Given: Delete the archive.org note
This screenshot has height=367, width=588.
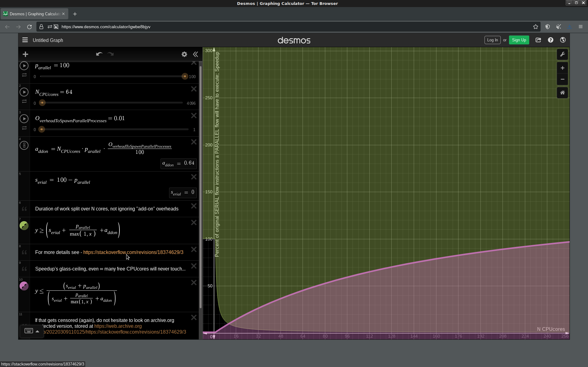Looking at the screenshot, I should (194, 317).
